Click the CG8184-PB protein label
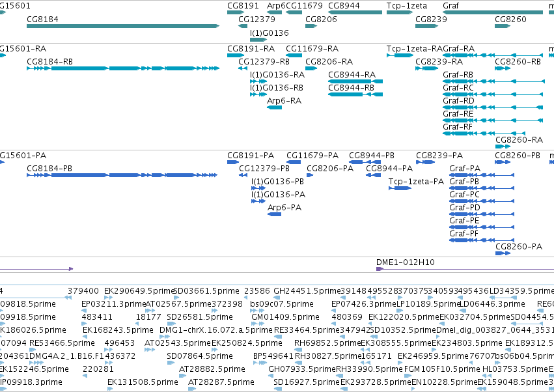The height and width of the screenshot is (392, 554). point(49,168)
